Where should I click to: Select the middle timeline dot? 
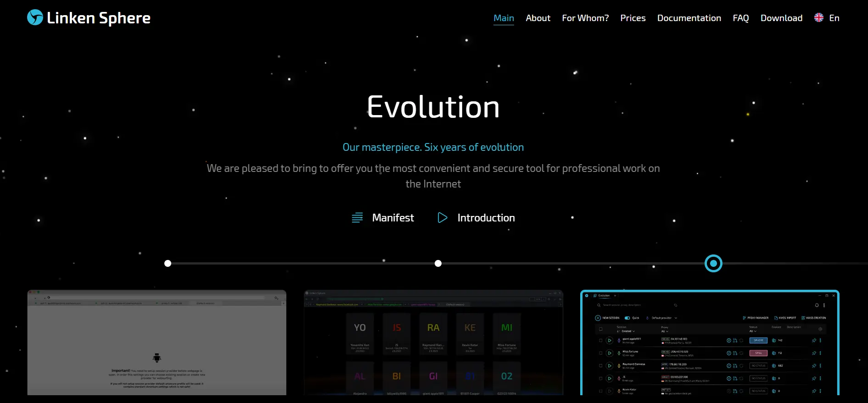[438, 263]
